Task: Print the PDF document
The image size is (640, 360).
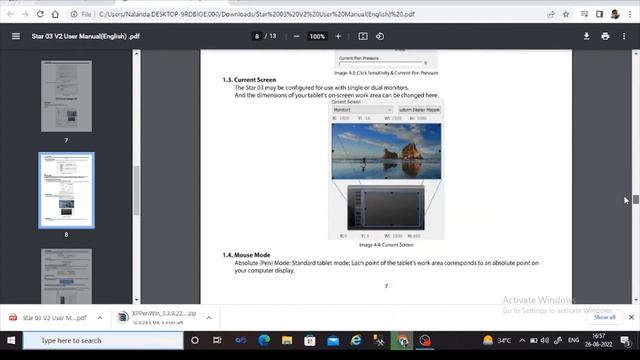Action: pos(605,36)
